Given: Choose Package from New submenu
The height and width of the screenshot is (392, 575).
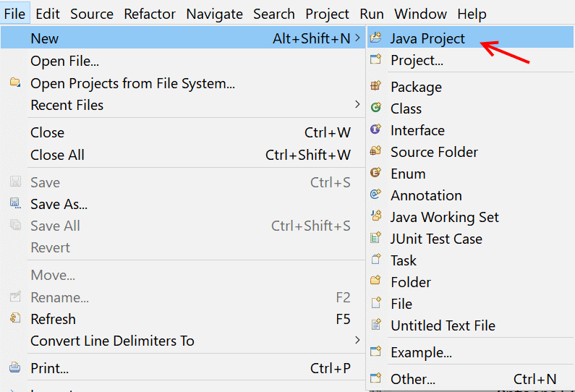Looking at the screenshot, I should pyautogui.click(x=470, y=87).
